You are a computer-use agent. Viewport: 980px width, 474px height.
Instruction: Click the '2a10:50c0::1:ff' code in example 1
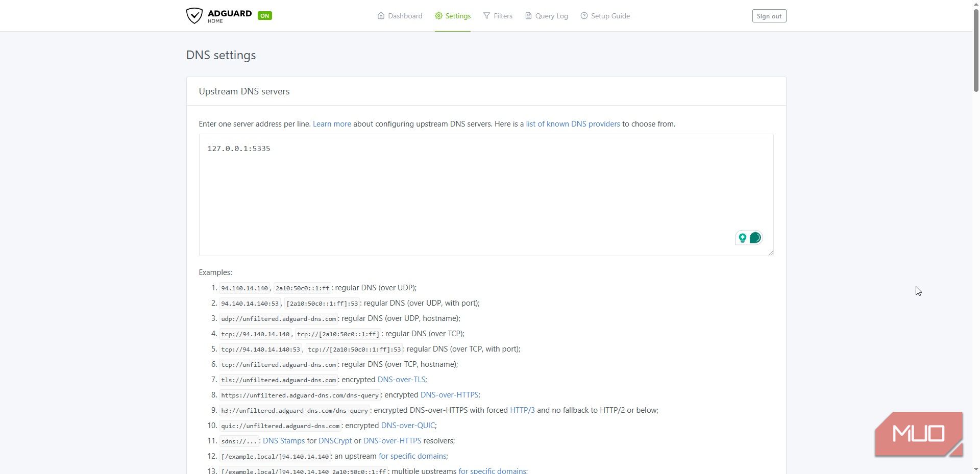tap(303, 288)
